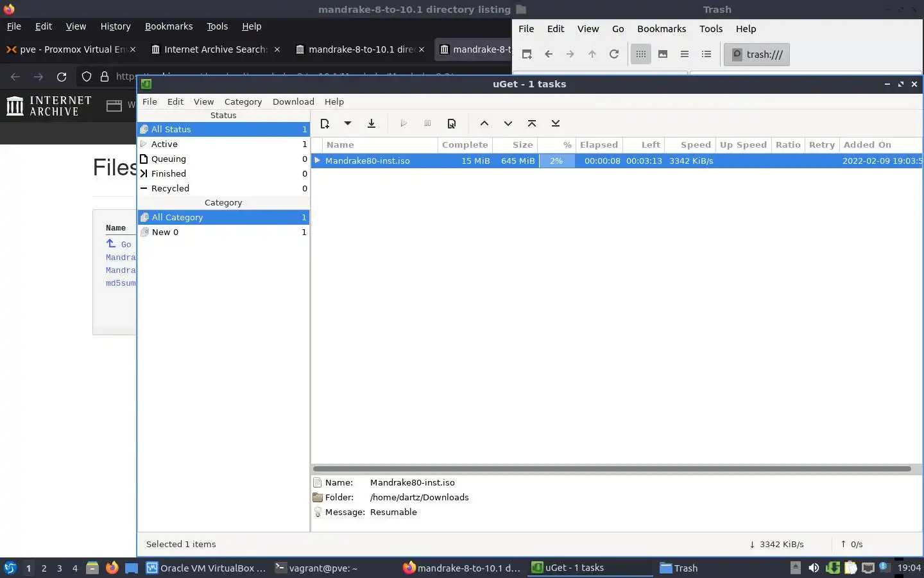Close the Internet Archive Search tab
Image resolution: width=924 pixels, height=578 pixels.
pos(277,49)
